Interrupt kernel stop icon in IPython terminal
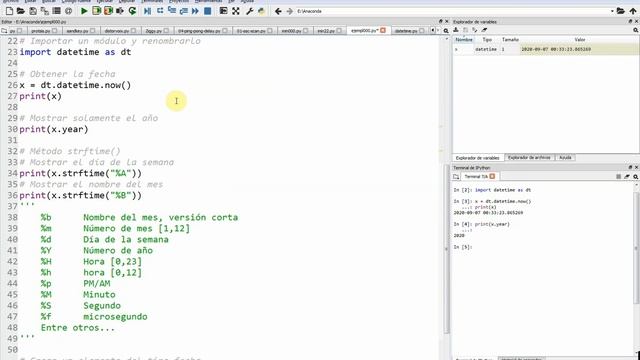Screen dimensions: 640x360 point(618,176)
